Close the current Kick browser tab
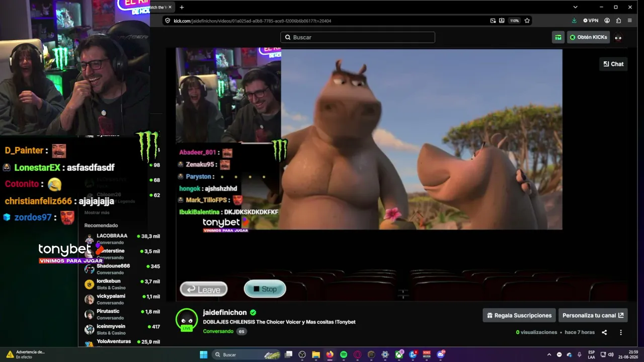The height and width of the screenshot is (362, 644). tap(170, 7)
